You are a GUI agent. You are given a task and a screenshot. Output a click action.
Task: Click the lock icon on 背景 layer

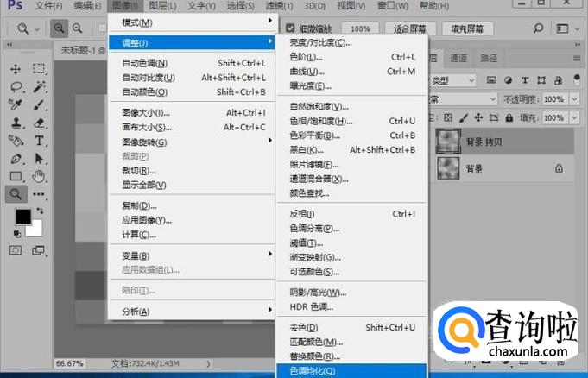(559, 168)
